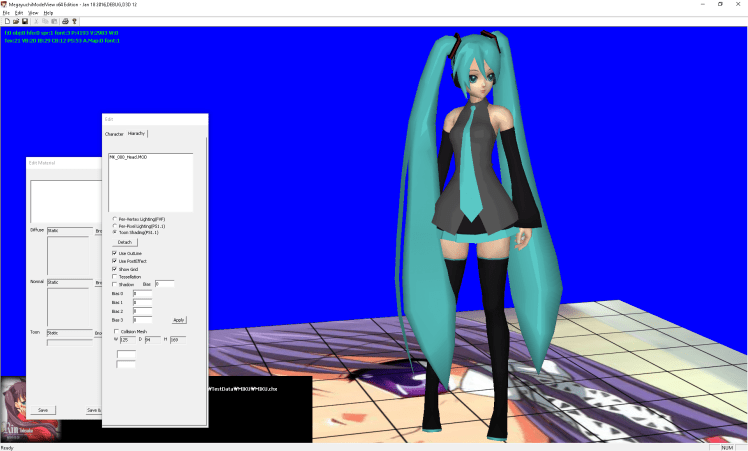This screenshot has width=748, height=451.
Task: Click Save button in Edit Material window
Action: click(x=43, y=410)
